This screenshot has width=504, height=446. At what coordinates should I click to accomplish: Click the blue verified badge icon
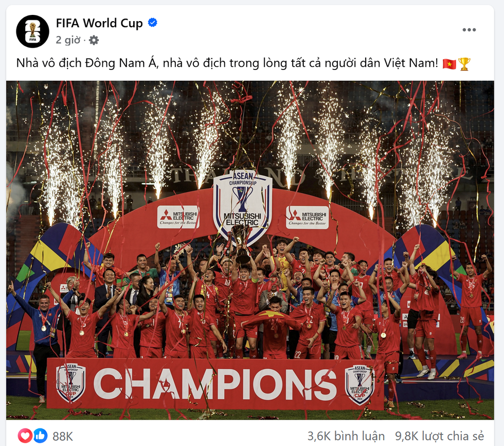click(152, 23)
